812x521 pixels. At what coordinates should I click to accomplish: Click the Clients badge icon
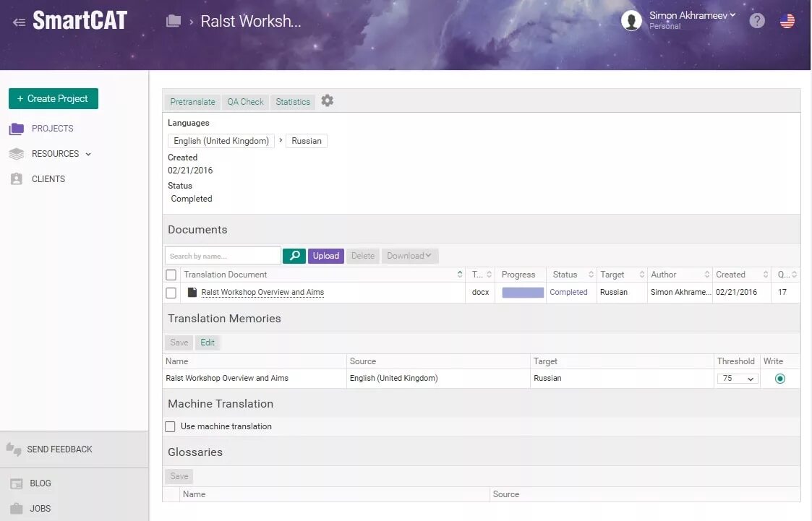[17, 179]
